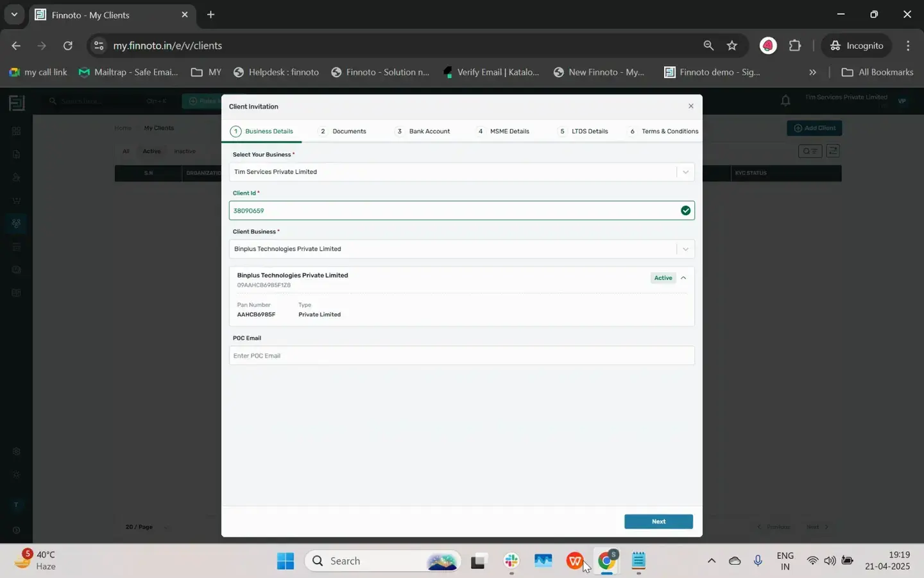924x578 pixels.
Task: Show hidden system tray icons
Action: [x=711, y=561]
